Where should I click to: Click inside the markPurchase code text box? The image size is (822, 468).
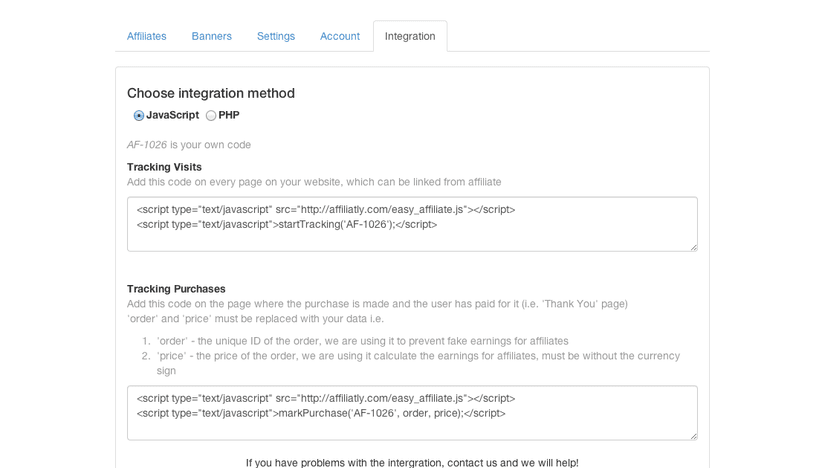coord(411,413)
